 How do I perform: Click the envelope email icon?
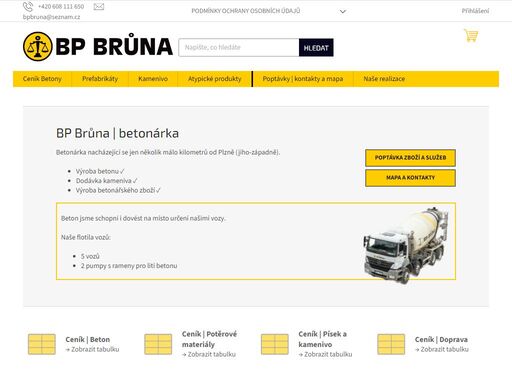point(99,7)
